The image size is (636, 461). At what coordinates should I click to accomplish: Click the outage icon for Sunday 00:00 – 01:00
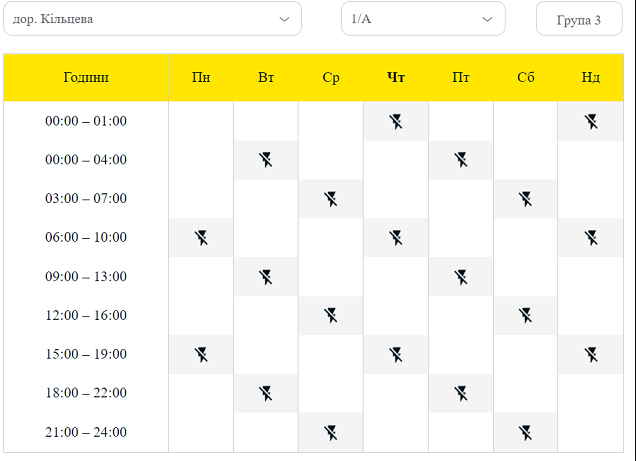pos(591,122)
